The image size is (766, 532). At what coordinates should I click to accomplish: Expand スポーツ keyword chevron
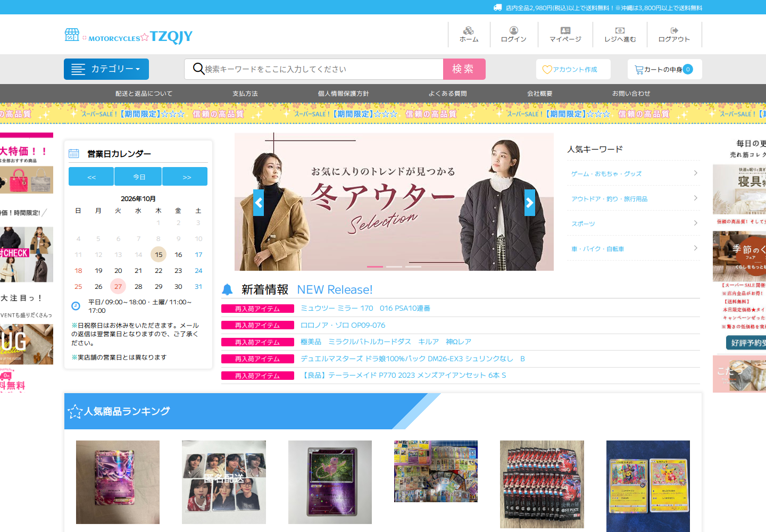point(695,223)
